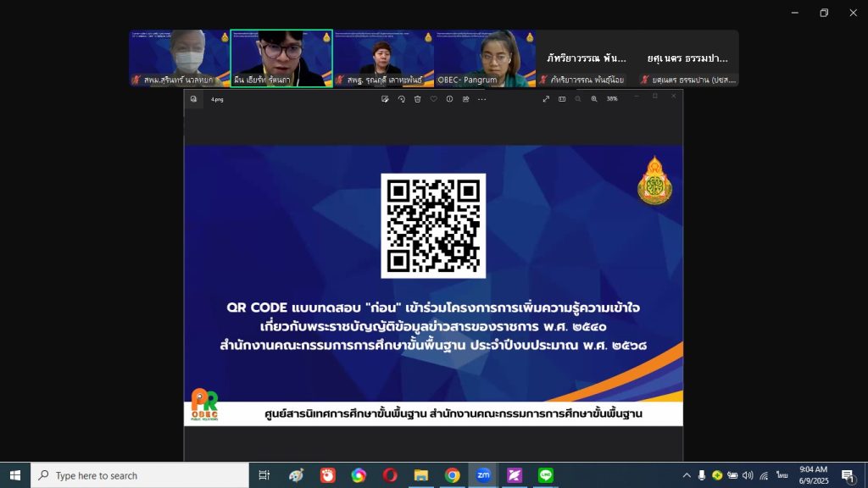The width and height of the screenshot is (868, 488).
Task: Open File Explorer from the taskbar
Action: (420, 475)
